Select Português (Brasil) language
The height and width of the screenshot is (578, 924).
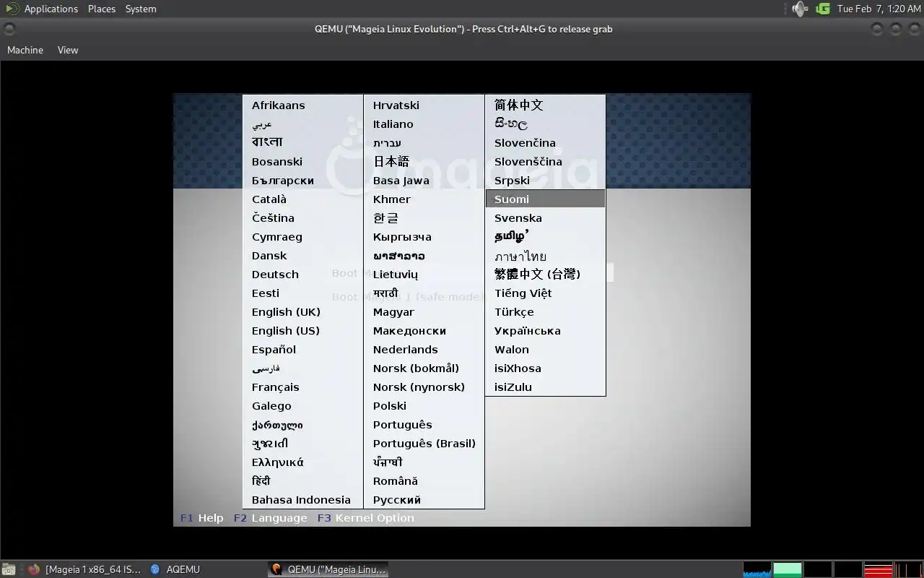click(424, 444)
